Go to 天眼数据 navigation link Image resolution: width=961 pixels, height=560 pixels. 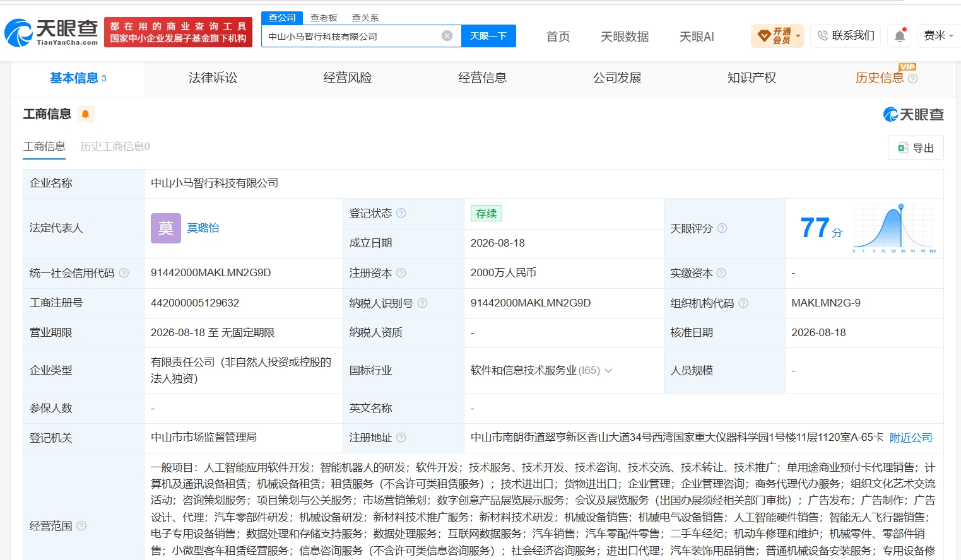coord(625,37)
